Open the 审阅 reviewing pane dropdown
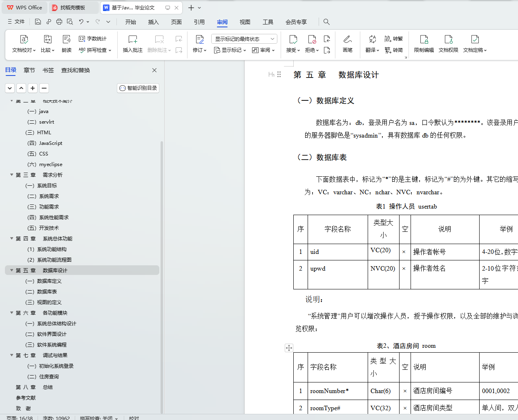The image size is (518, 420). click(263, 50)
